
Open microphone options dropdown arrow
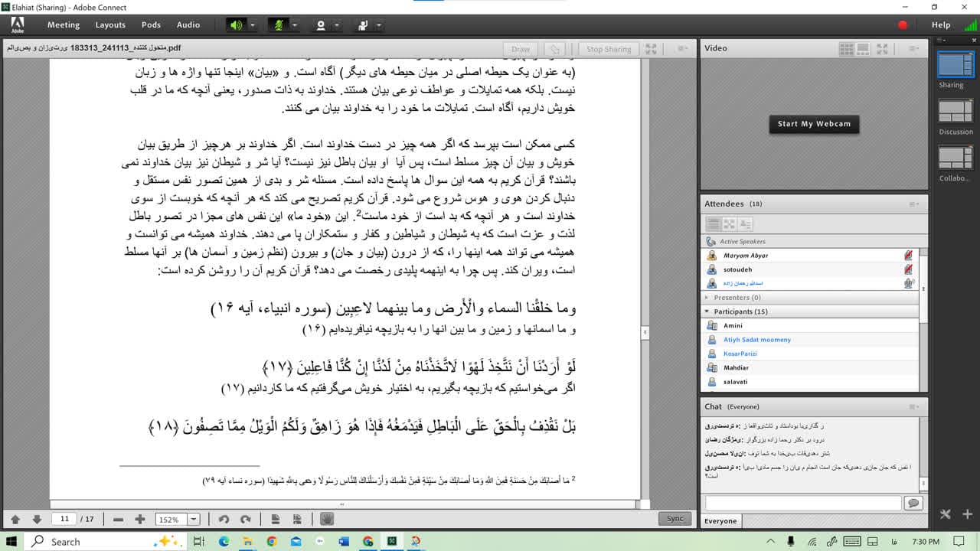pyautogui.click(x=295, y=24)
